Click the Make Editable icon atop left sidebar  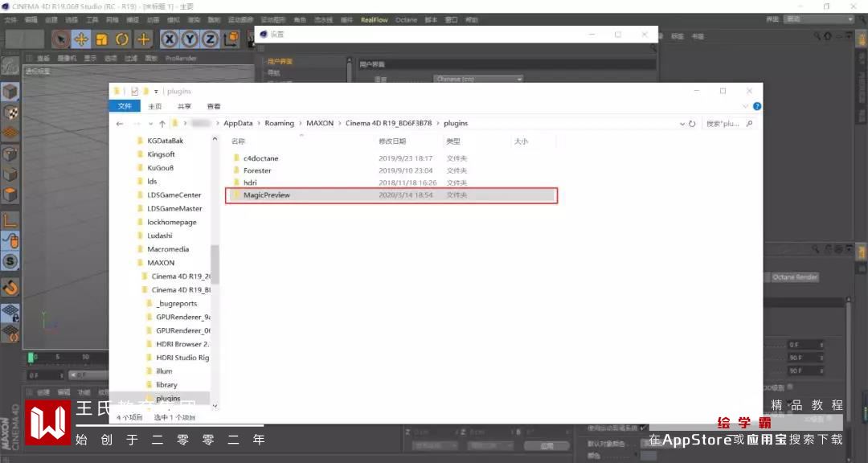tap(10, 66)
